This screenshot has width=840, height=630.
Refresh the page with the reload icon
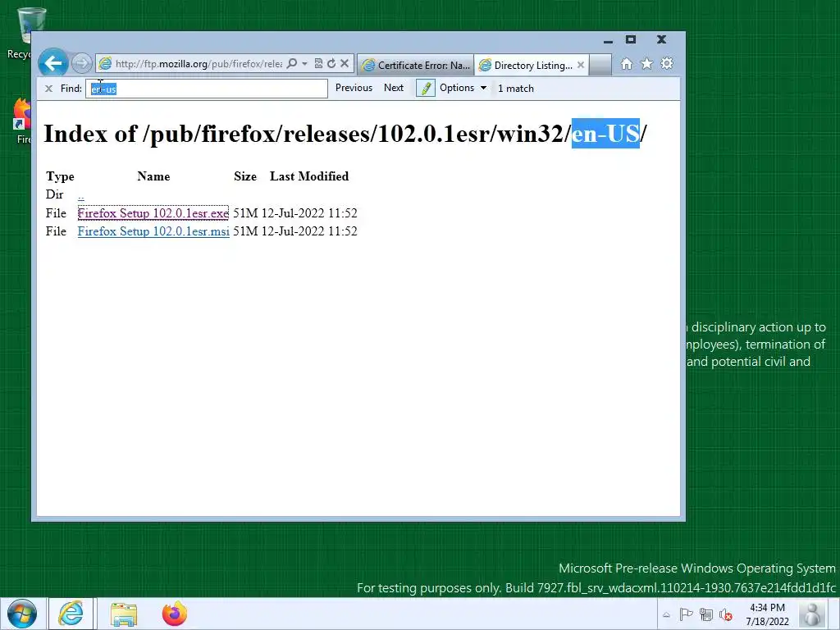(x=331, y=64)
